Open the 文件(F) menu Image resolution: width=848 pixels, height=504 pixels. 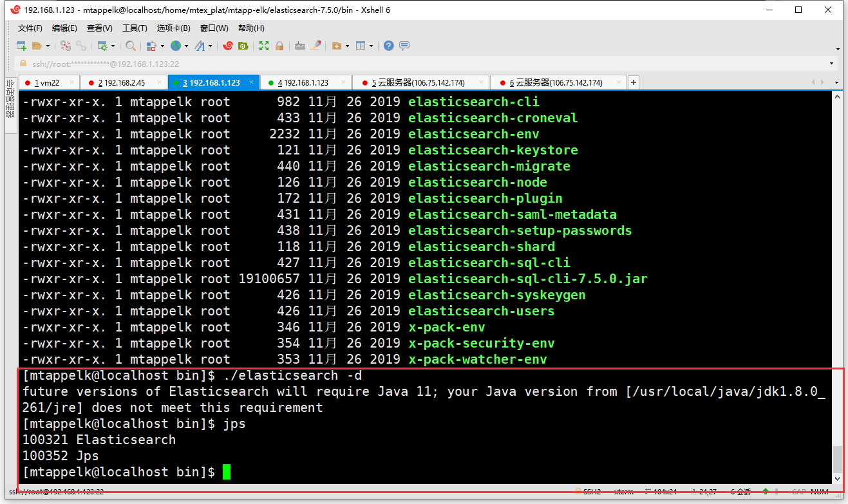30,28
